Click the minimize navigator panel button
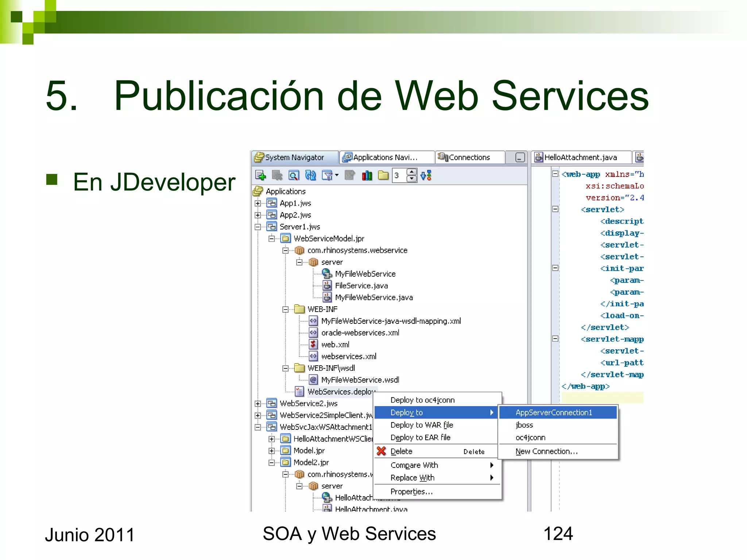Screen dimensions: 747x560 [520, 157]
